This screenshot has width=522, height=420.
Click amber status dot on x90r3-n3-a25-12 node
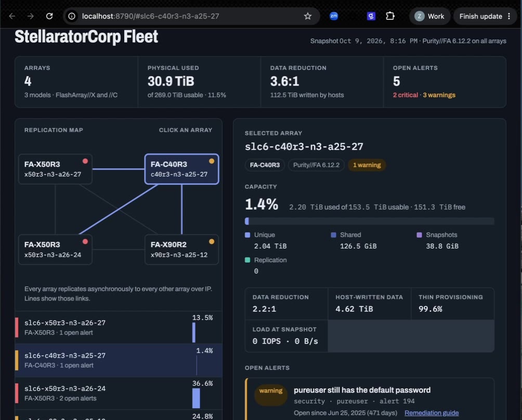point(212,242)
